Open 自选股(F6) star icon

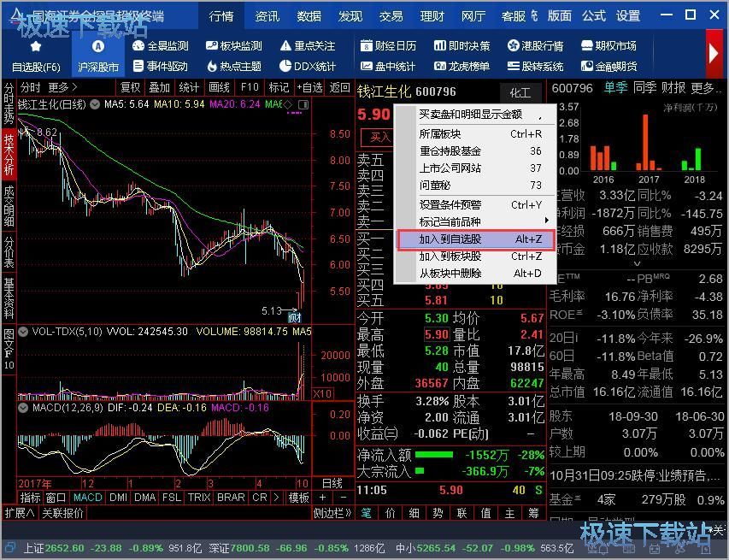[x=36, y=46]
